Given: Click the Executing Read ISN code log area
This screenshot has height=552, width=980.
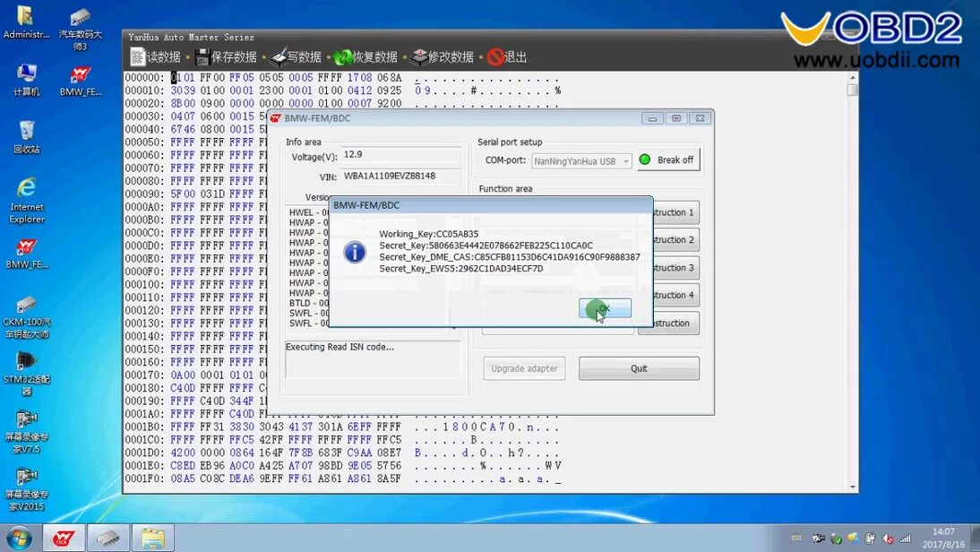Looking at the screenshot, I should pos(373,358).
